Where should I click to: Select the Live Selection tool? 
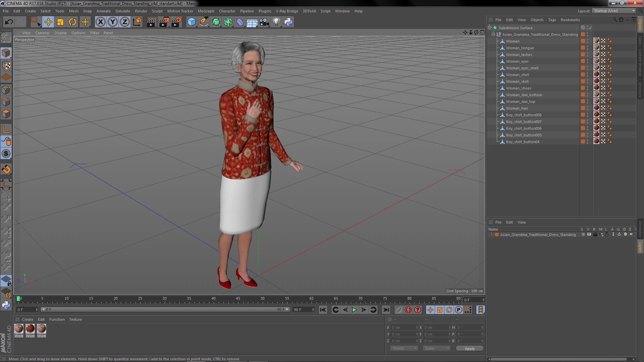point(36,22)
